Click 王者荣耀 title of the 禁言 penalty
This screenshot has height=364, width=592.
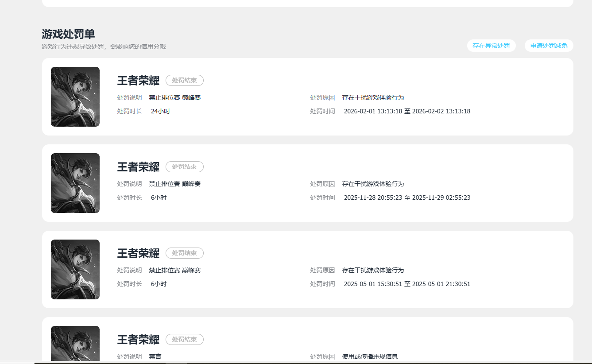[138, 340]
